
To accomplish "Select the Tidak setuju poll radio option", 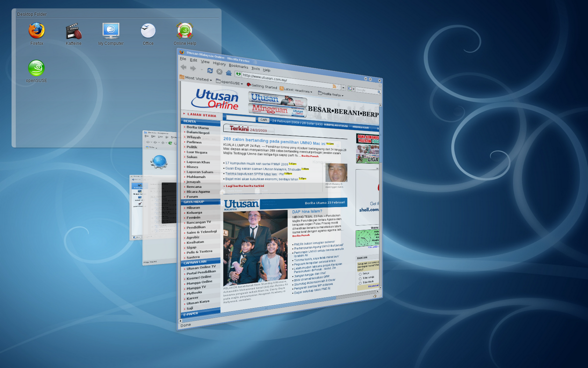I will pyautogui.click(x=360, y=279).
